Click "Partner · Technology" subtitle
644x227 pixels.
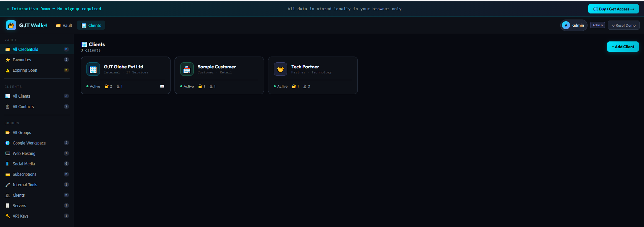[x=311, y=72]
